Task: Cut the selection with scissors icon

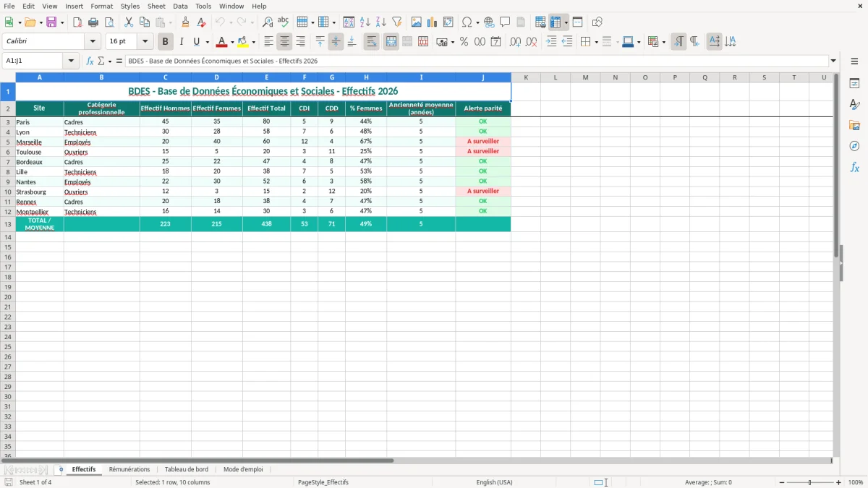Action: (x=129, y=22)
